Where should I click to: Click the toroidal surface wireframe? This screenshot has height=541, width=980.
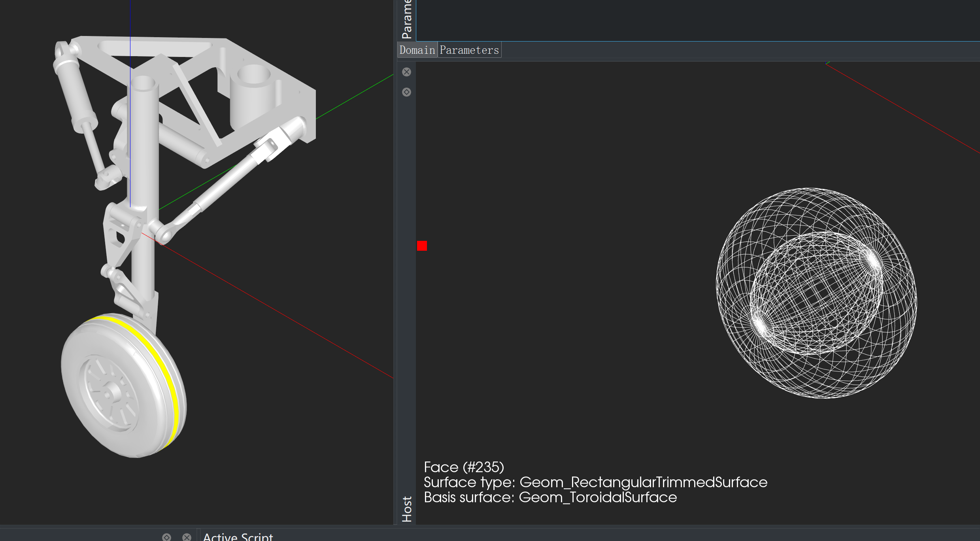(816, 293)
